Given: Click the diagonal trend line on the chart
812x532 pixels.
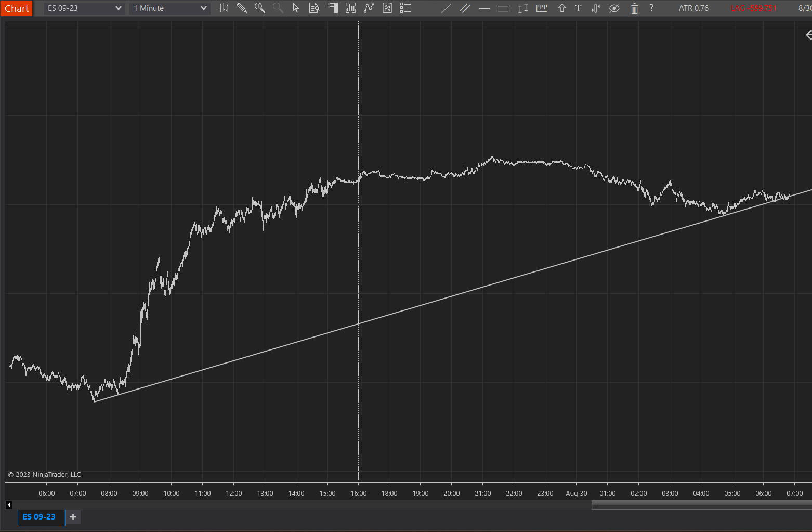Looking at the screenshot, I should [452, 296].
